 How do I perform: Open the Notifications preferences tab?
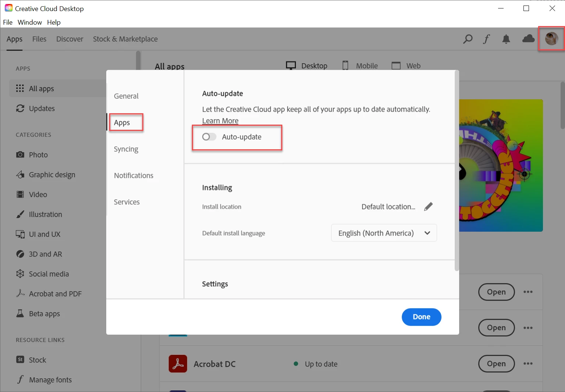[x=133, y=175]
